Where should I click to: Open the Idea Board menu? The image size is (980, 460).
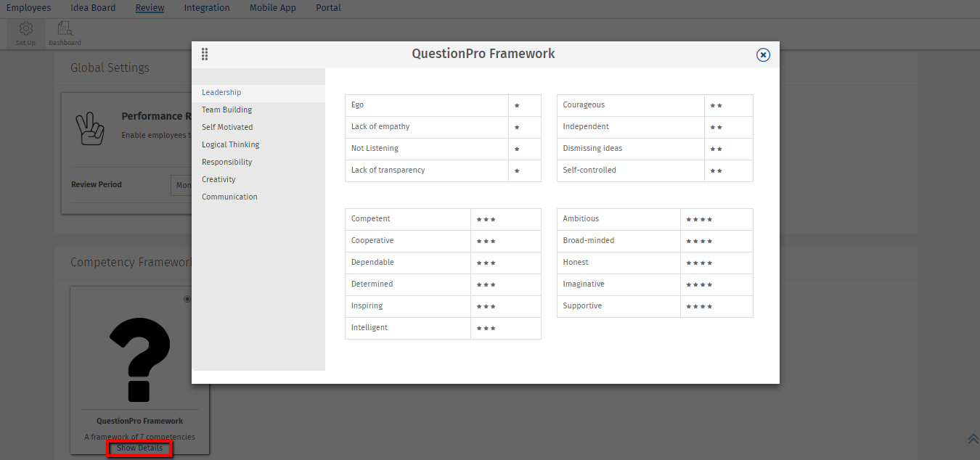click(x=93, y=8)
